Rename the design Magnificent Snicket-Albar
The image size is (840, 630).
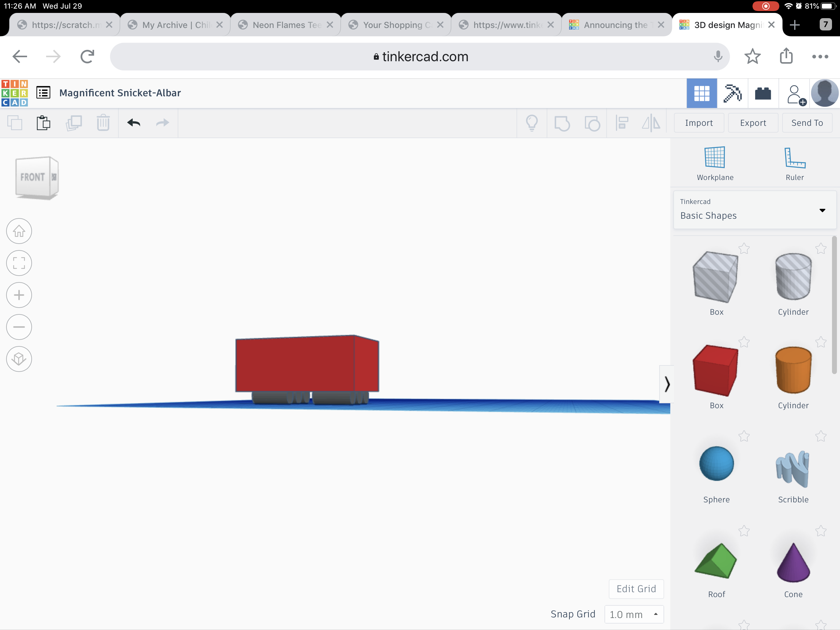click(x=120, y=93)
